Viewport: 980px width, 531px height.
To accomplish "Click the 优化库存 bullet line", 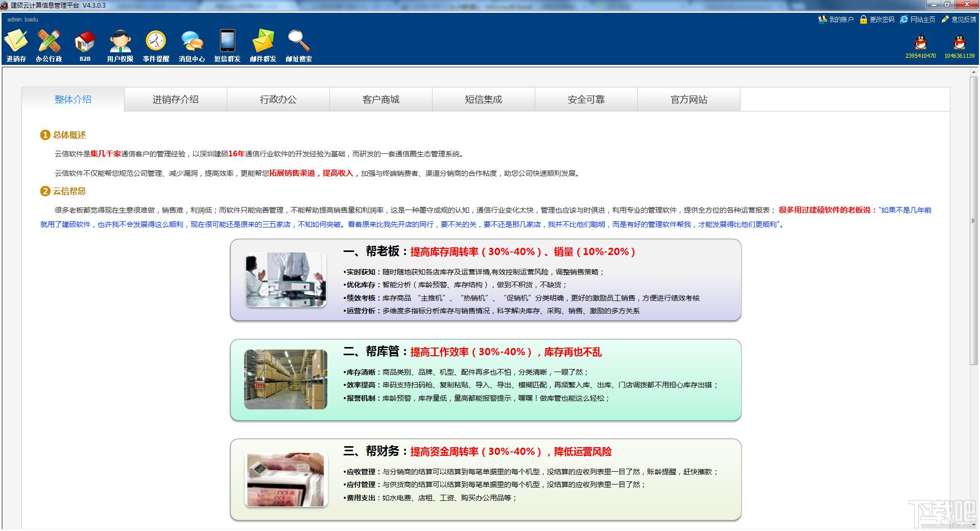I will pos(455,285).
